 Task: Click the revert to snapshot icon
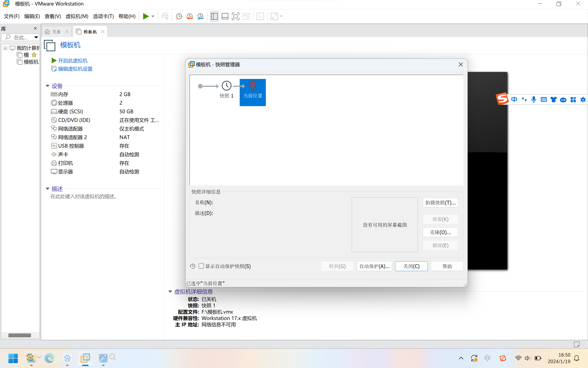[x=189, y=16]
